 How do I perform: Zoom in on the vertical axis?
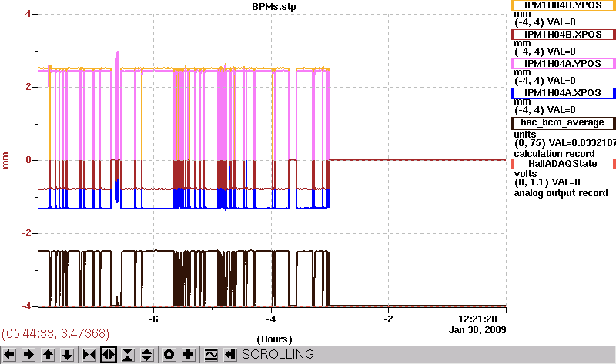[x=128, y=355]
